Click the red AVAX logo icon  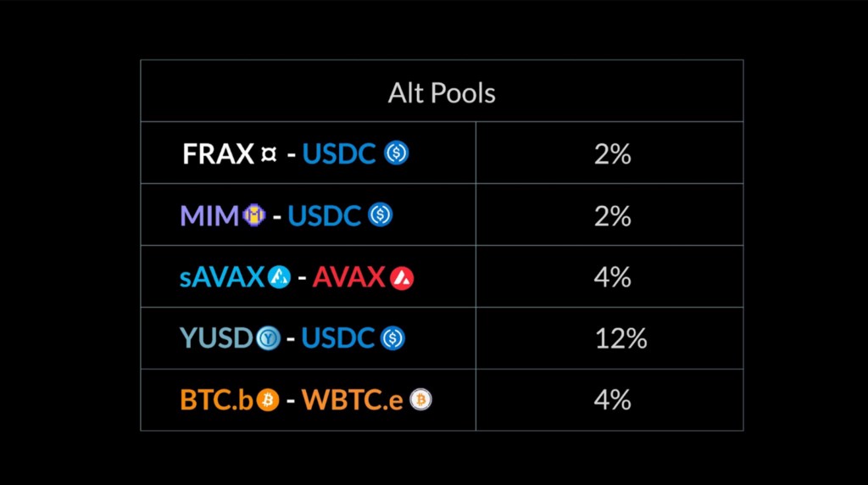click(x=402, y=278)
